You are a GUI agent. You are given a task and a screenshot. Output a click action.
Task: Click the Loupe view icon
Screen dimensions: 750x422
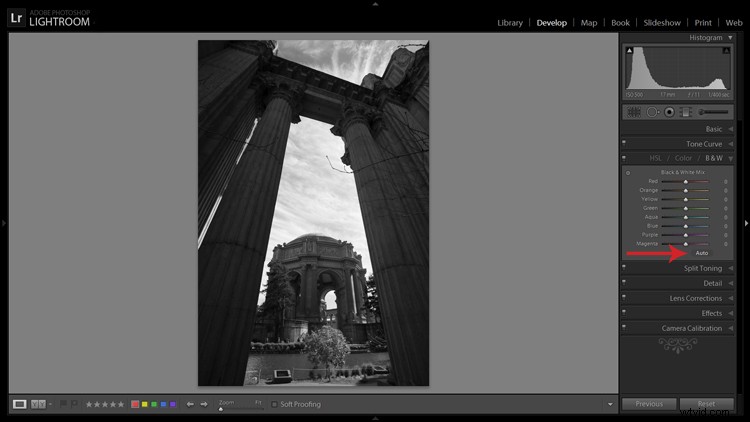click(20, 404)
